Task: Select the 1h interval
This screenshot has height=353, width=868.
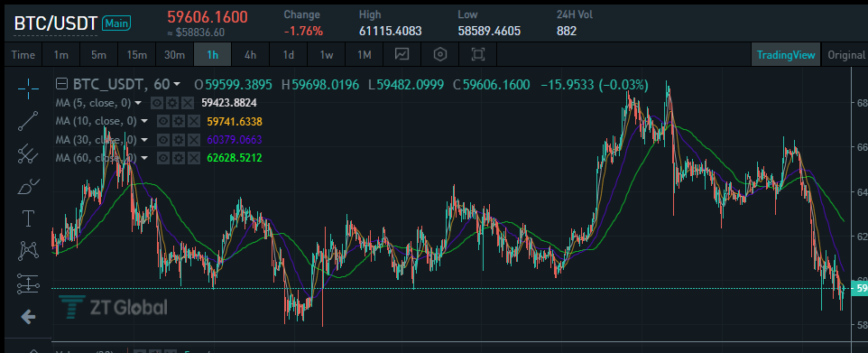Action: (x=213, y=54)
